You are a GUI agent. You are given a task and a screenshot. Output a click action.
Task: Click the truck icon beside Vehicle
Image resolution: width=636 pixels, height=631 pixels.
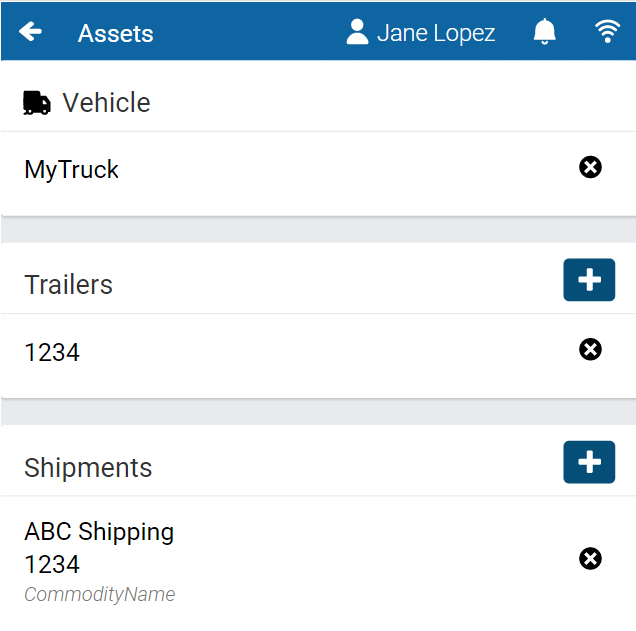tap(37, 103)
